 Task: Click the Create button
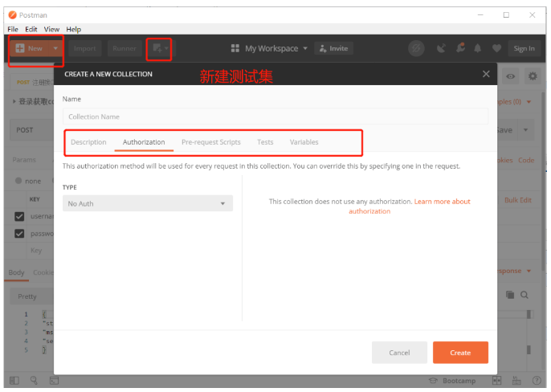[460, 353]
